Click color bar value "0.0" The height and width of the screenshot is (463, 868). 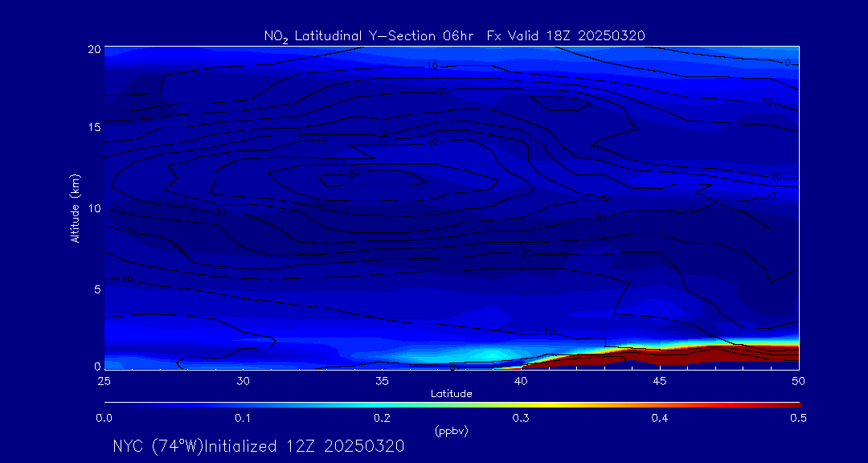point(104,419)
